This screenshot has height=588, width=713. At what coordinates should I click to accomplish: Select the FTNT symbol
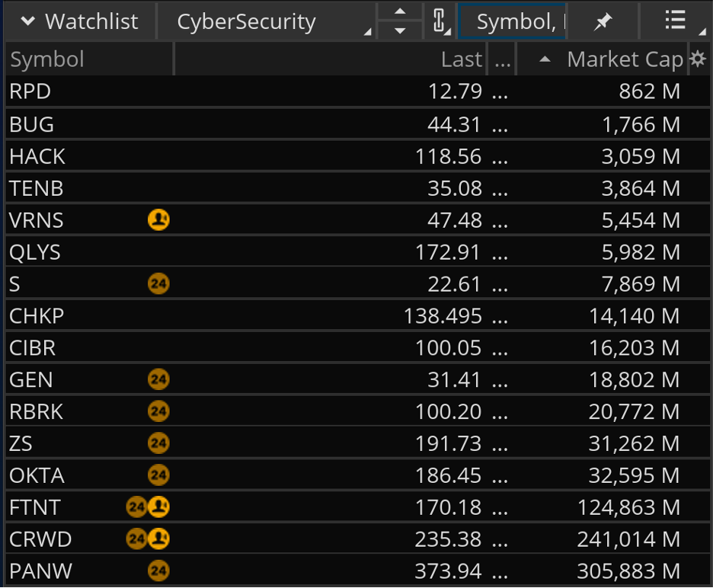(34, 507)
